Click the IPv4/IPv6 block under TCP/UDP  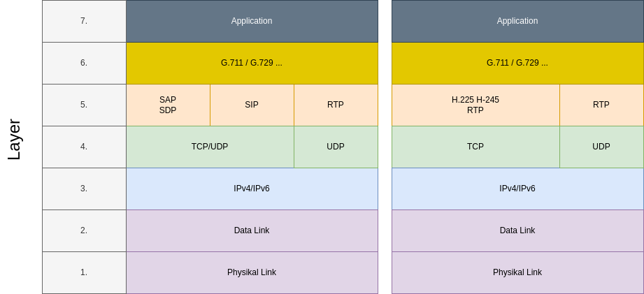(252, 189)
